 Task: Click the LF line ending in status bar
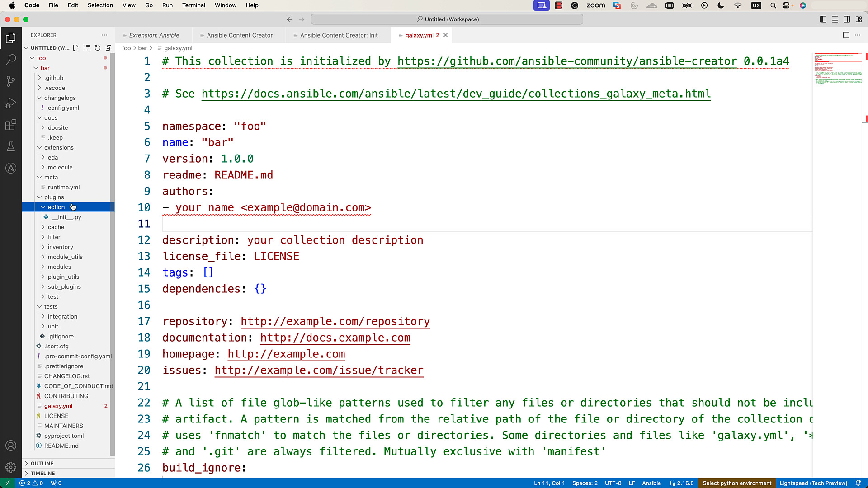632,483
